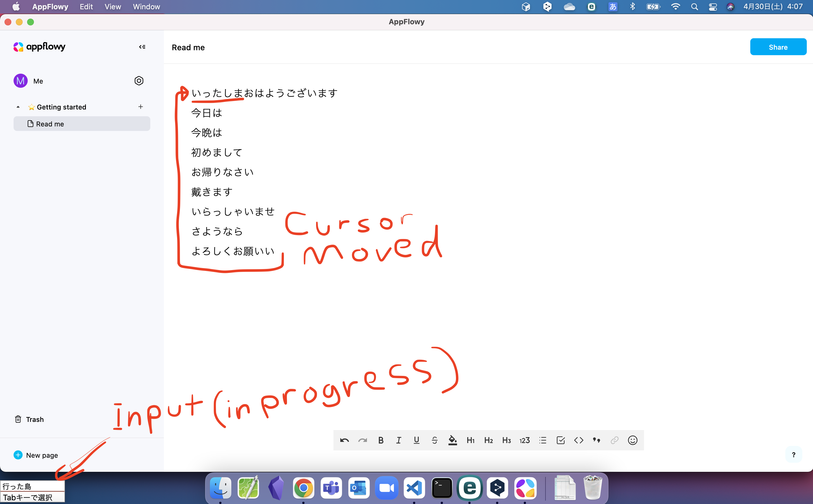Collapse the Getting started section
The height and width of the screenshot is (504, 813).
point(18,107)
